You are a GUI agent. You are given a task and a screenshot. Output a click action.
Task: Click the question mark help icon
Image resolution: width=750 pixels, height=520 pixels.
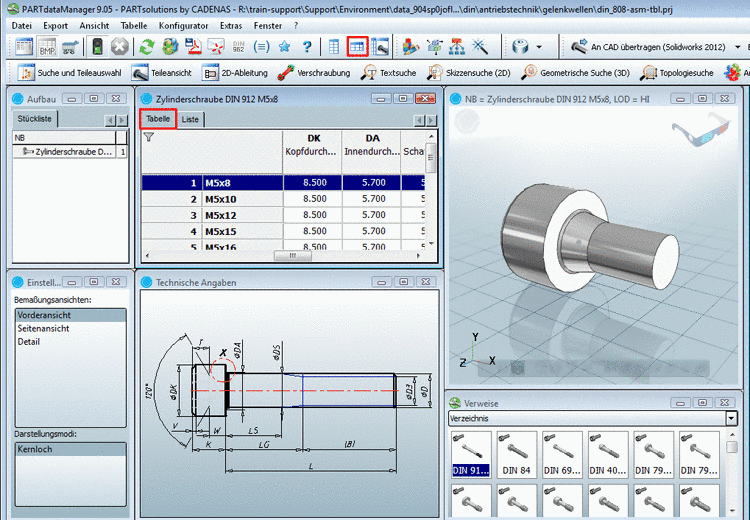coord(308,47)
